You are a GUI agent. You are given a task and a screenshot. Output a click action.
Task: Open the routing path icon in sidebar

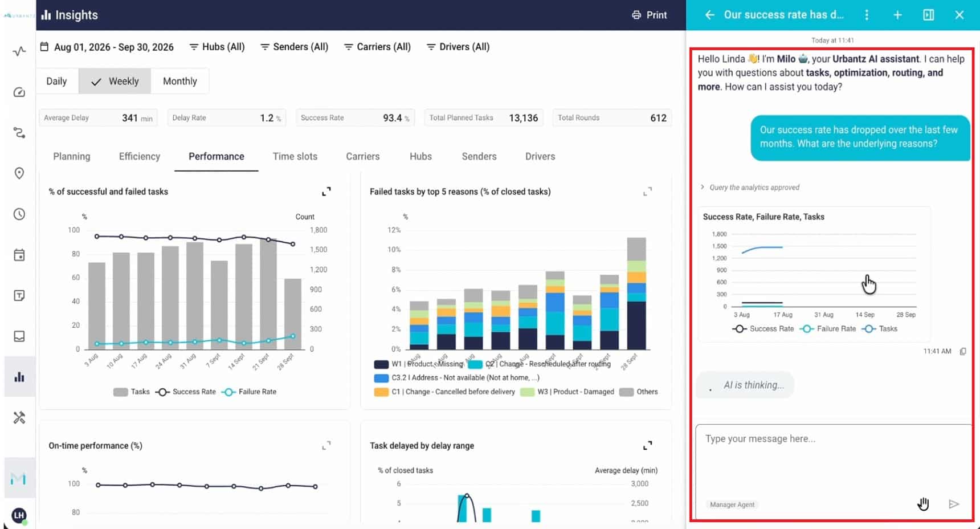click(x=19, y=133)
